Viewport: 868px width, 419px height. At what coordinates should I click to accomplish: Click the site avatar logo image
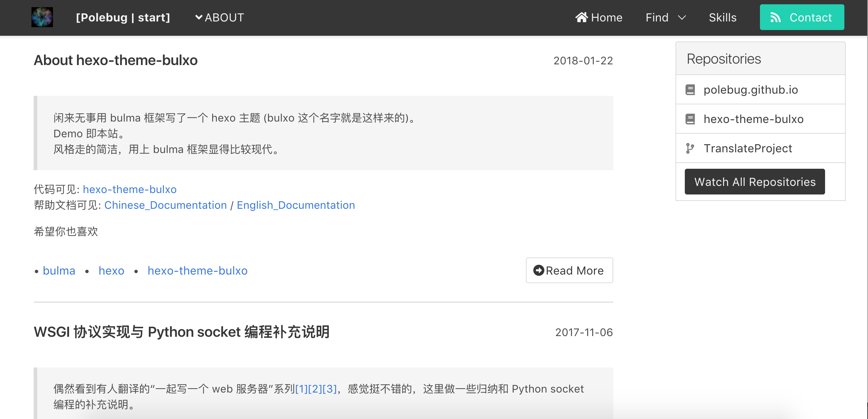coord(42,17)
